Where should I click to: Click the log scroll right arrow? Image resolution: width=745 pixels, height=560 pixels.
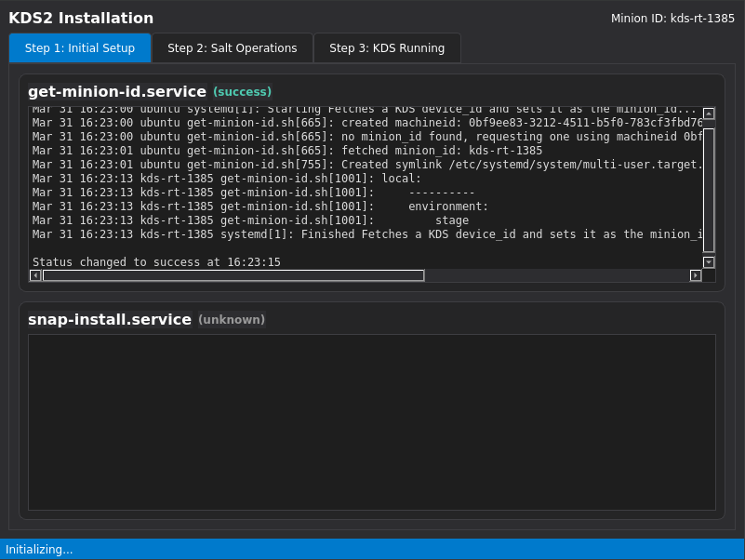pyautogui.click(x=695, y=275)
